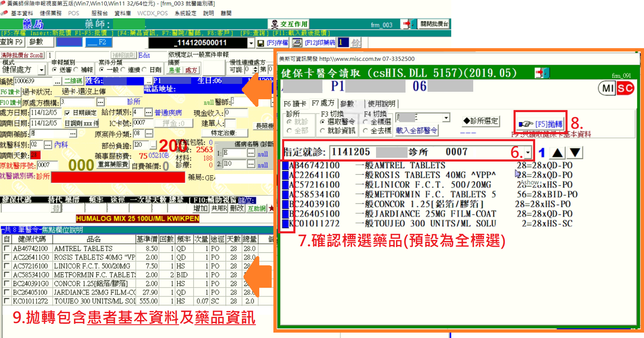
Task: Open the 指定就診 visit dropdown
Action: [528, 152]
